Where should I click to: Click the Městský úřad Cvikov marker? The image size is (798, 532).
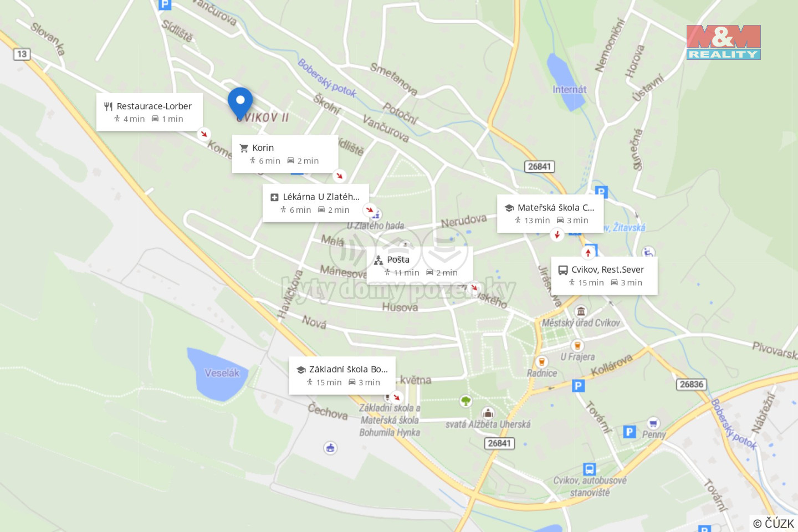[581, 311]
